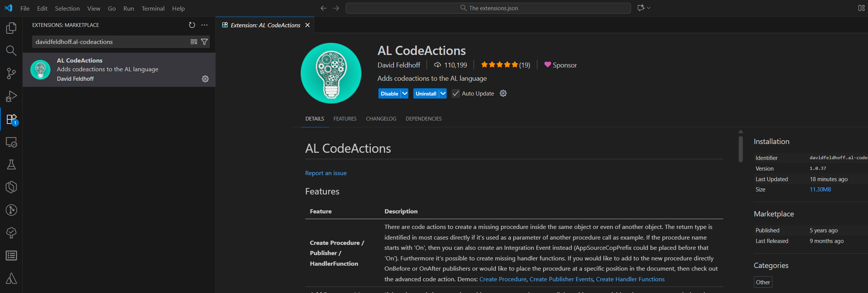868x293 pixels.
Task: Refresh the extensions marketplace list
Action: [x=192, y=25]
